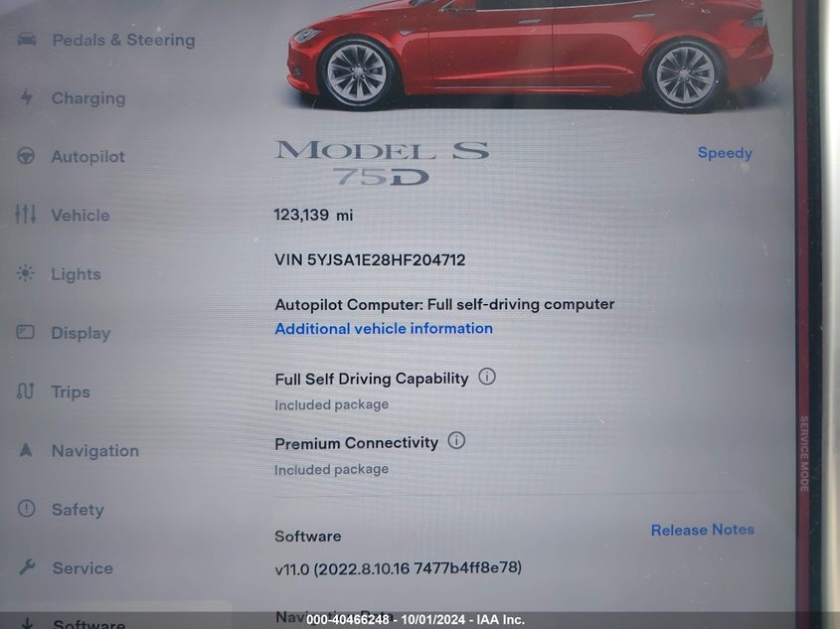Tap the lightning bolt Charging icon
Viewport: 840px width, 629px height.
pos(26,97)
